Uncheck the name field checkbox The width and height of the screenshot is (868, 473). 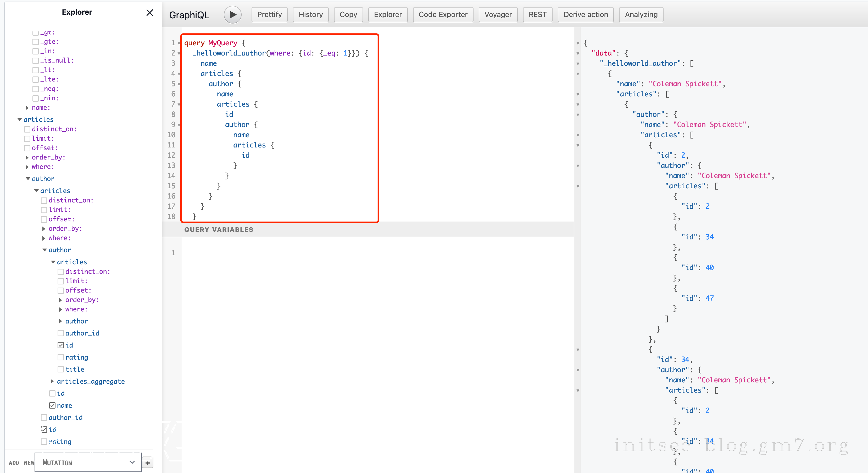pyautogui.click(x=52, y=405)
